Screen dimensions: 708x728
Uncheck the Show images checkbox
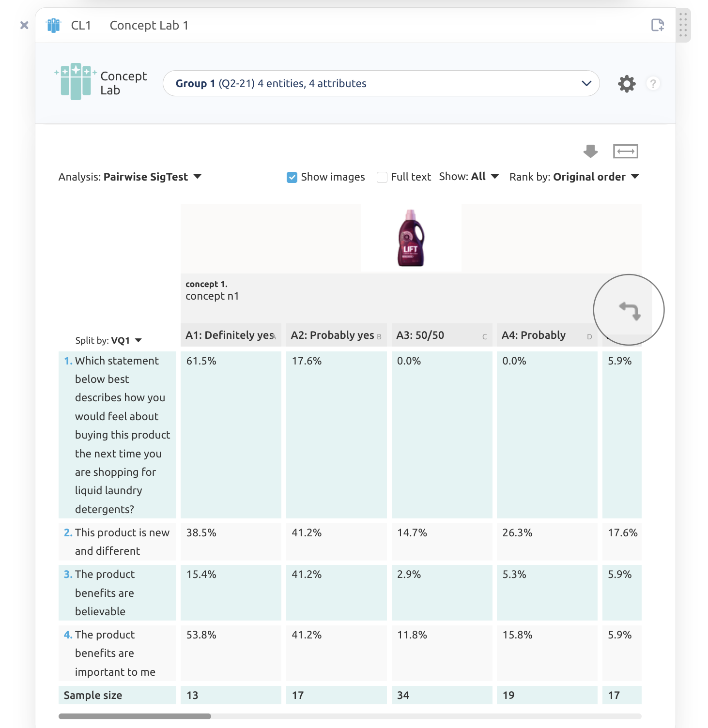[292, 177]
